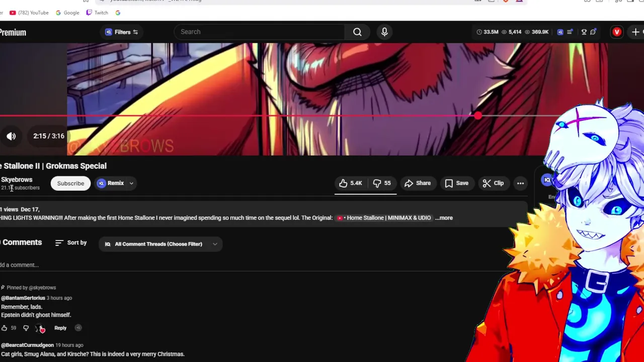This screenshot has width=644, height=362.
Task: Open @BantamSertorius commenter profile
Action: [23, 298]
